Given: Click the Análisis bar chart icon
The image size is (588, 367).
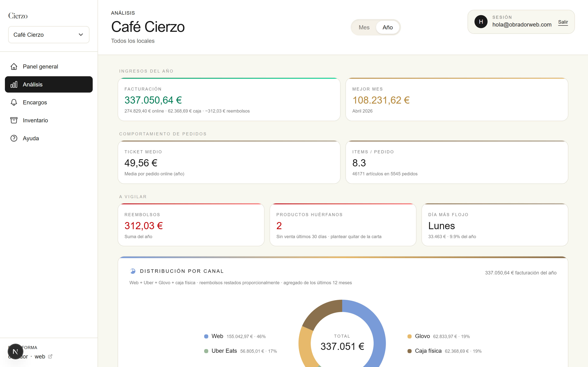Looking at the screenshot, I should (x=14, y=84).
